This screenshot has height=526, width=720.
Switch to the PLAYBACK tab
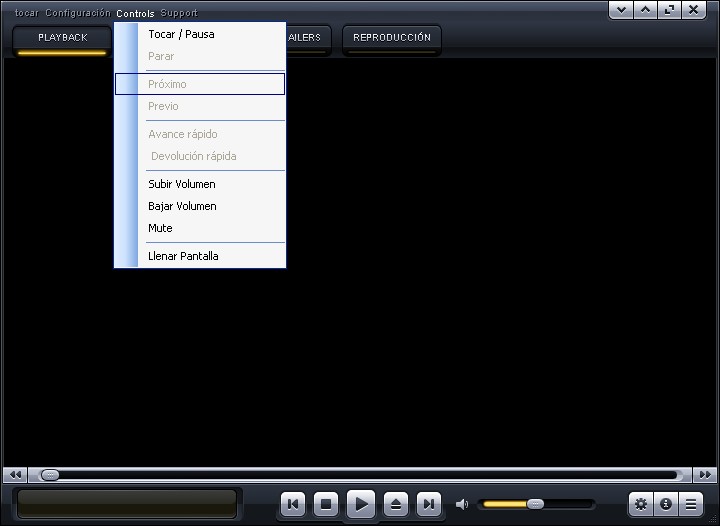point(62,39)
